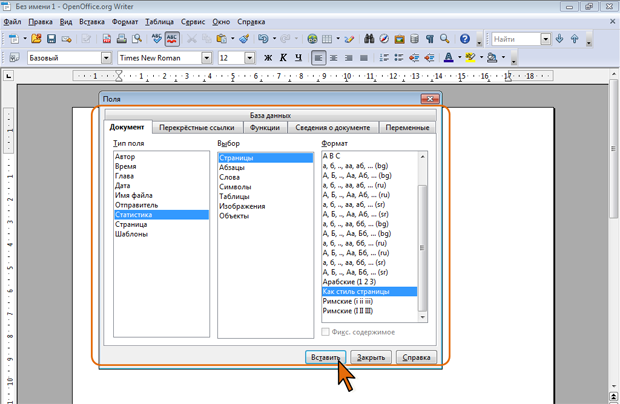Click the Find & Replace binoculars icon
Screen dimensions: 620x404
click(x=369, y=39)
